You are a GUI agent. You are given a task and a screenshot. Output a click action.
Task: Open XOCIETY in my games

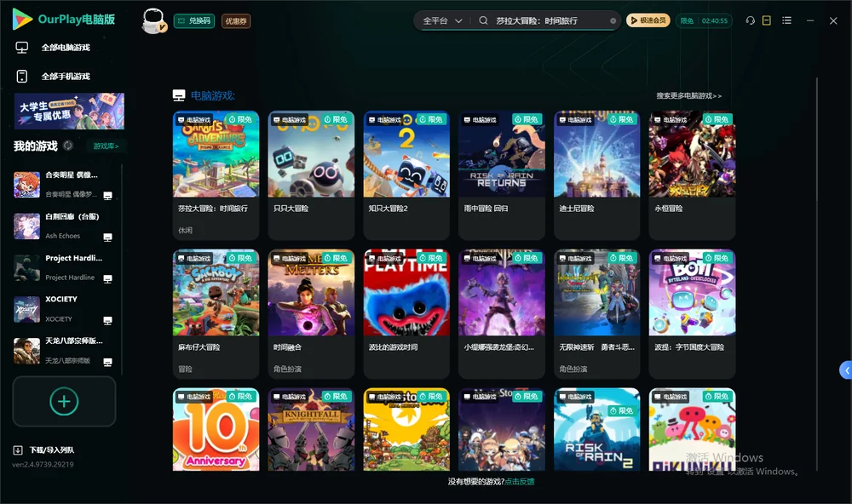click(62, 309)
